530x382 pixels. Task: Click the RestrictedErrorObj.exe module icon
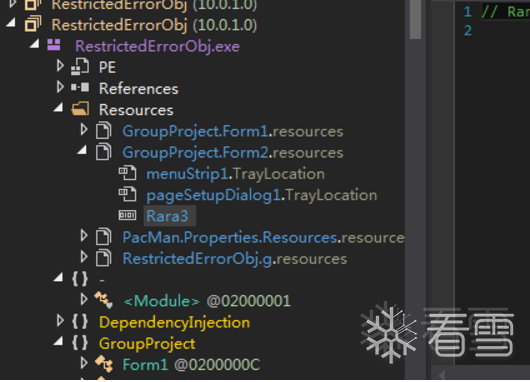pos(54,45)
